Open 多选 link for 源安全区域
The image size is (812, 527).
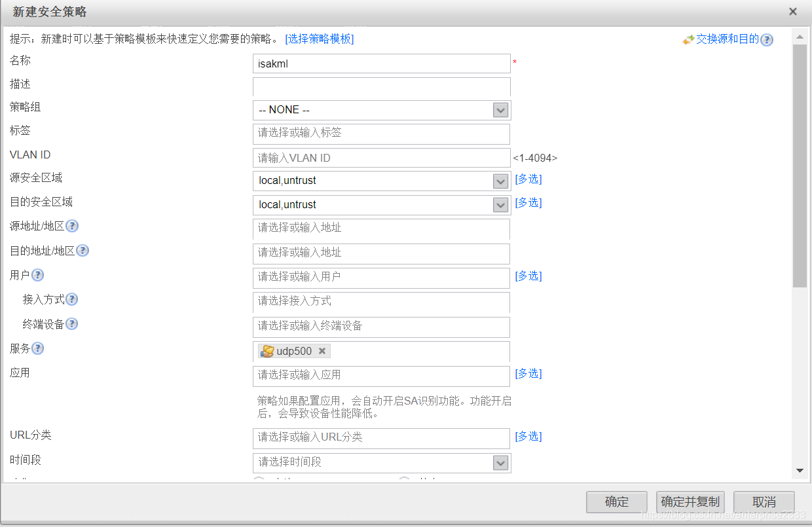tap(528, 179)
